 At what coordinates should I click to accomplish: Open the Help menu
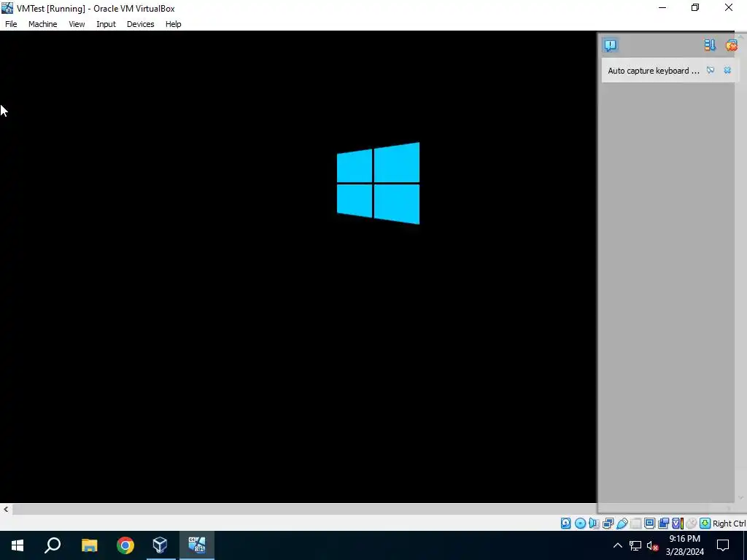tap(174, 24)
